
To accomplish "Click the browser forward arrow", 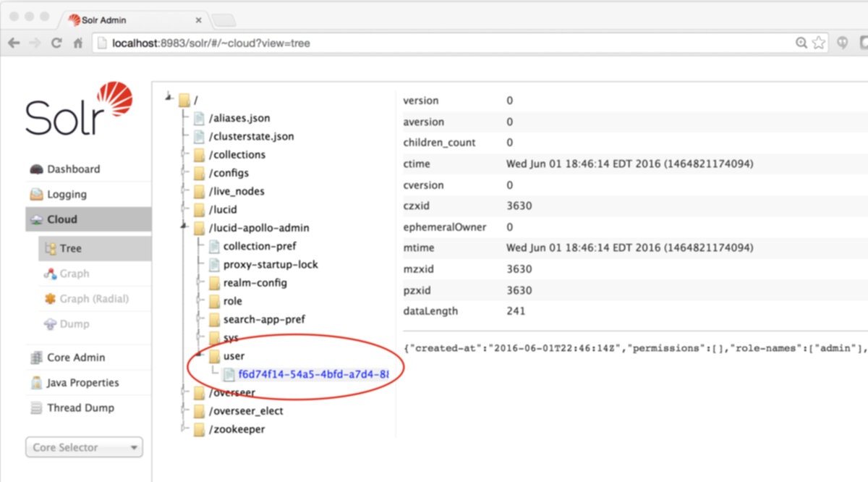I will 35,43.
